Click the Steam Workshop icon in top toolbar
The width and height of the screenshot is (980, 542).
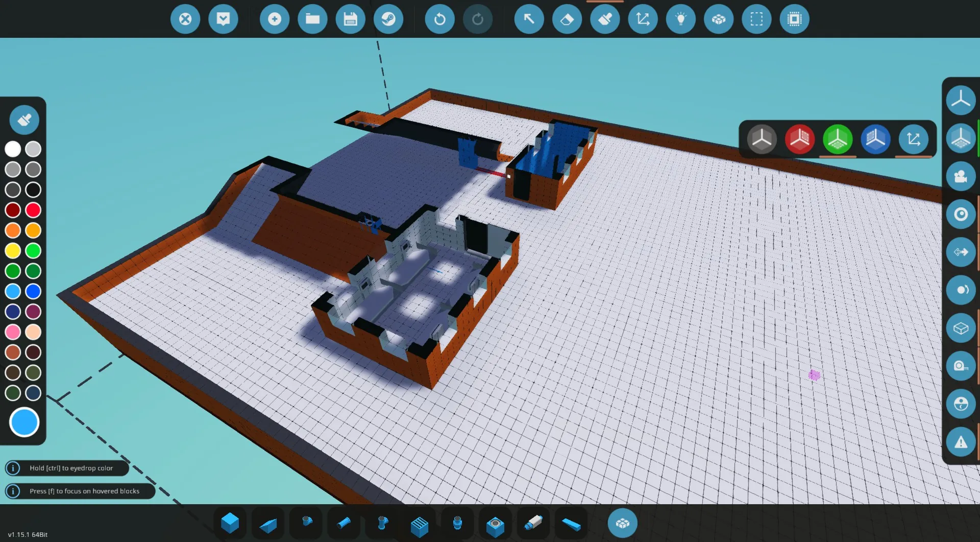[x=388, y=19]
